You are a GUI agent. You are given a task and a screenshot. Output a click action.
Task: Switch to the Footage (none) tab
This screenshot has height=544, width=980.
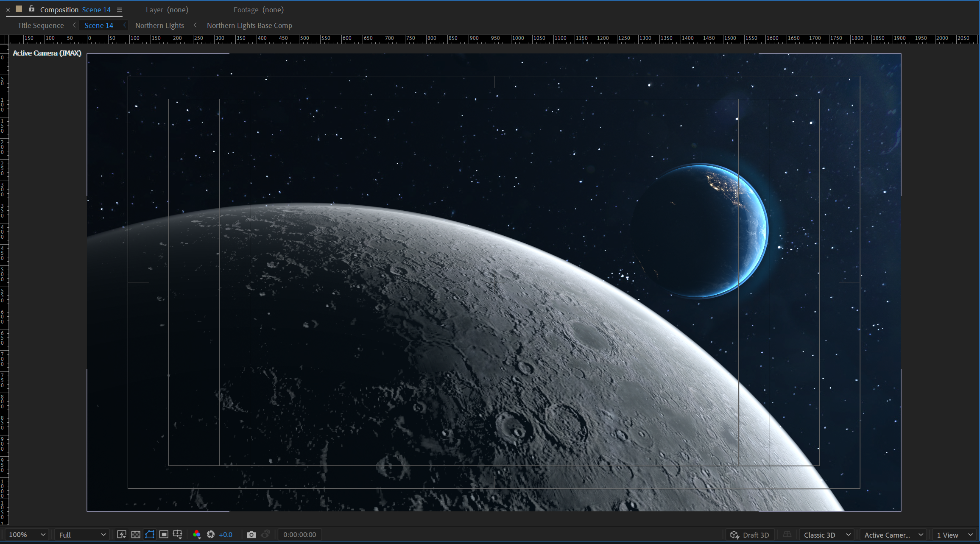pos(258,10)
